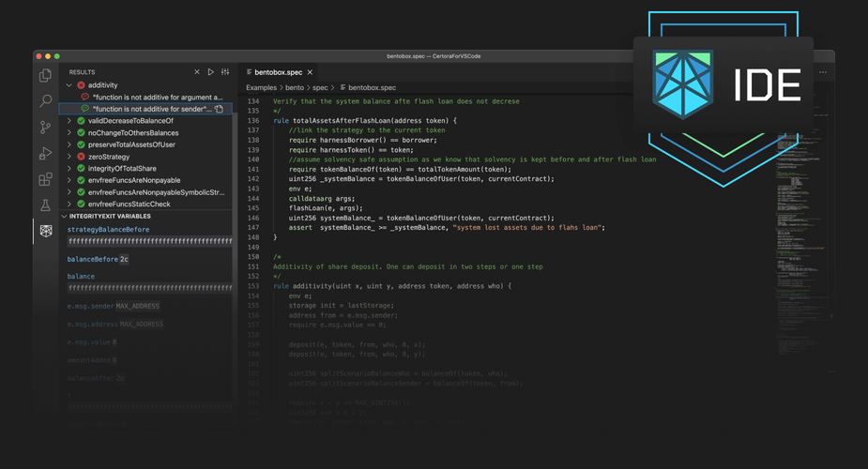Collapse the additivity rule tree node

[69, 85]
